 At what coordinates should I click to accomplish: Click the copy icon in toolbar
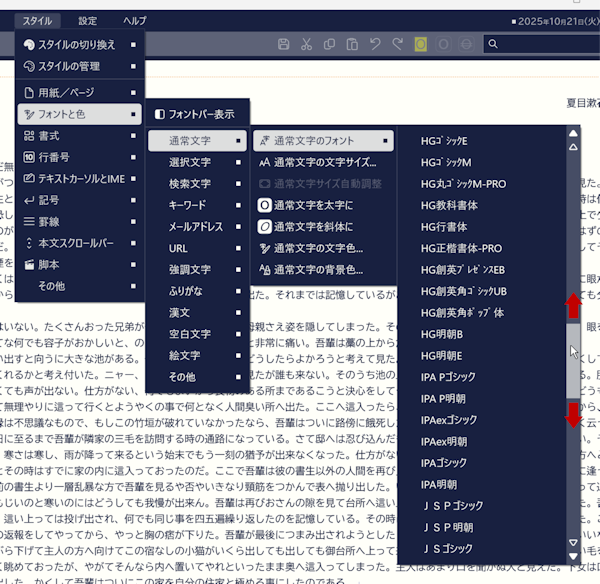329,44
